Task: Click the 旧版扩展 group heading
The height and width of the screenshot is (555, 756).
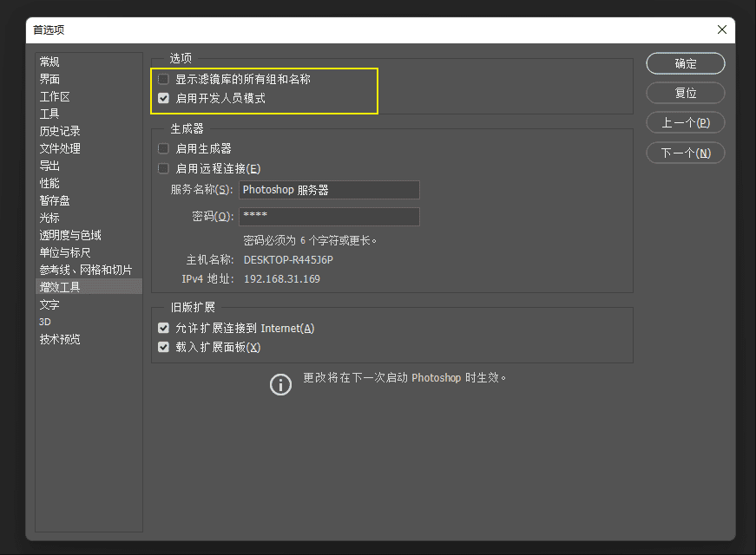Action: click(193, 307)
